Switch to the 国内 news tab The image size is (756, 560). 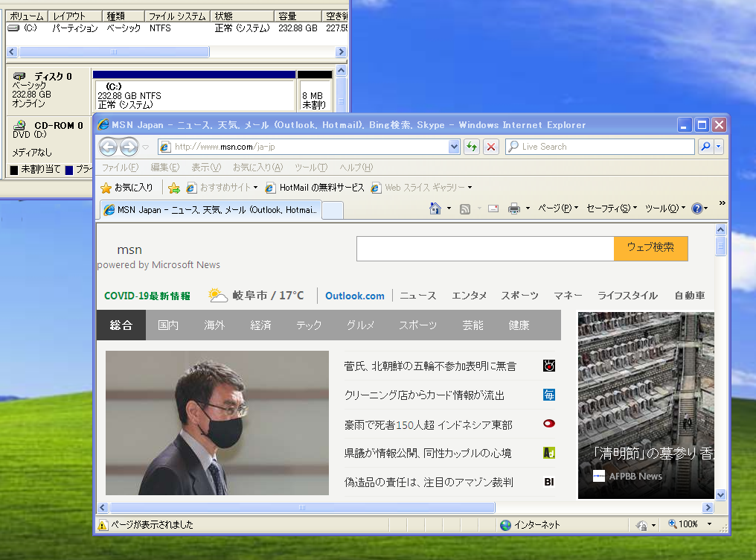point(168,325)
